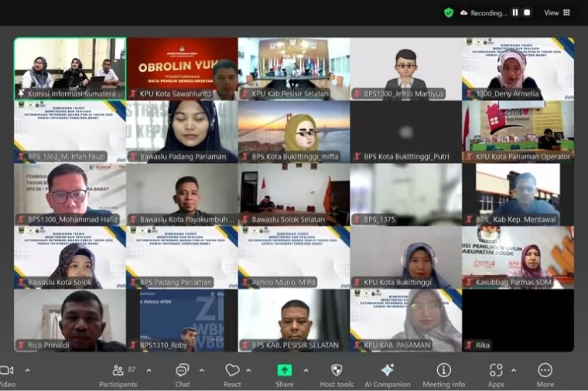588x391 pixels.
Task: Open Host tools shield menu
Action: 337,376
